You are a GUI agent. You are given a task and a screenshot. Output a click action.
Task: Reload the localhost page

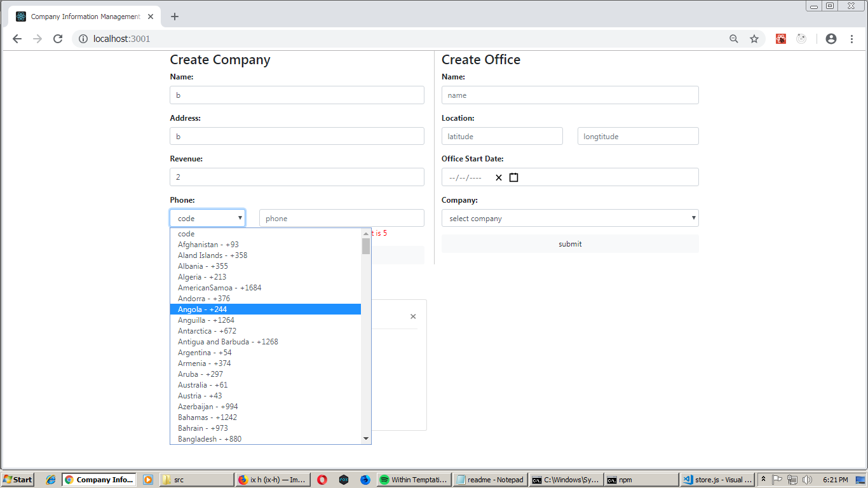tap(58, 39)
